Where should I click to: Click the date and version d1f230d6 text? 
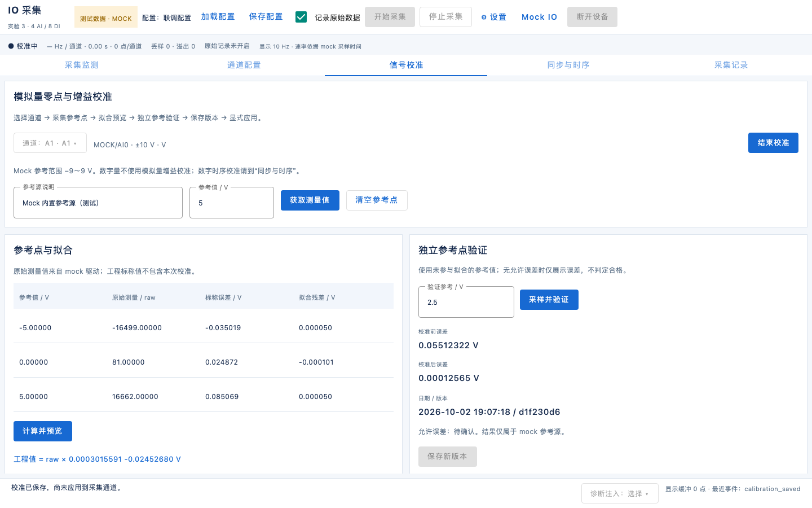[x=489, y=412]
